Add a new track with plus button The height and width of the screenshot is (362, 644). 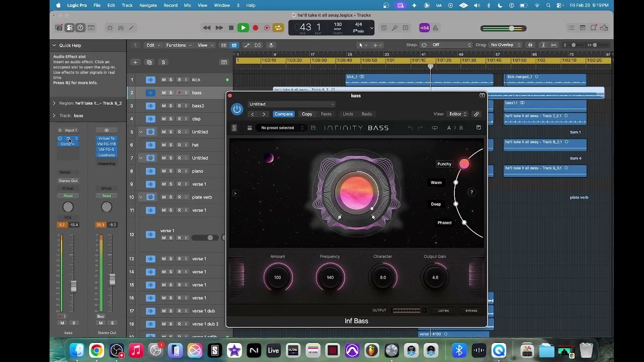[135, 62]
